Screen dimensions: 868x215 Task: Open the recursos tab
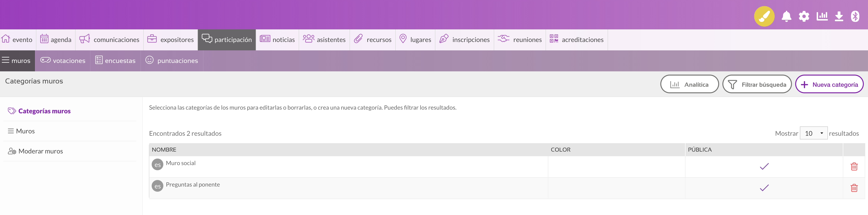373,40
